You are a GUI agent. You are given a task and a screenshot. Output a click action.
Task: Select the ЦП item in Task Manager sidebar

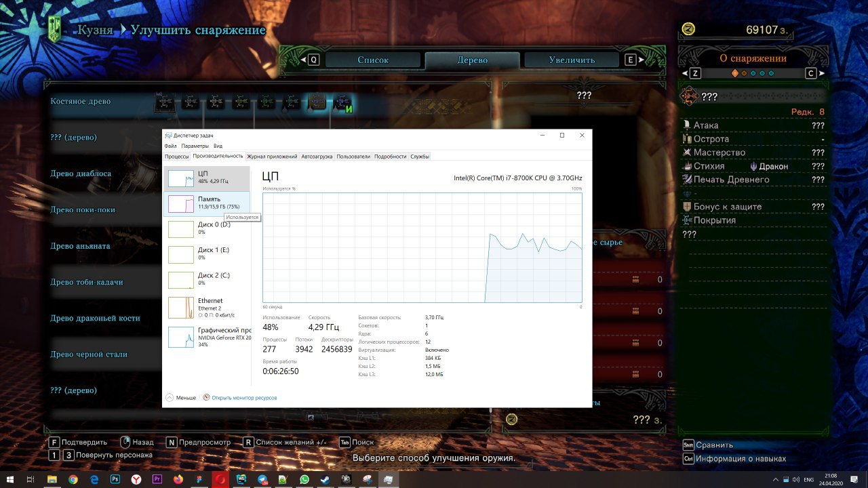(x=207, y=178)
